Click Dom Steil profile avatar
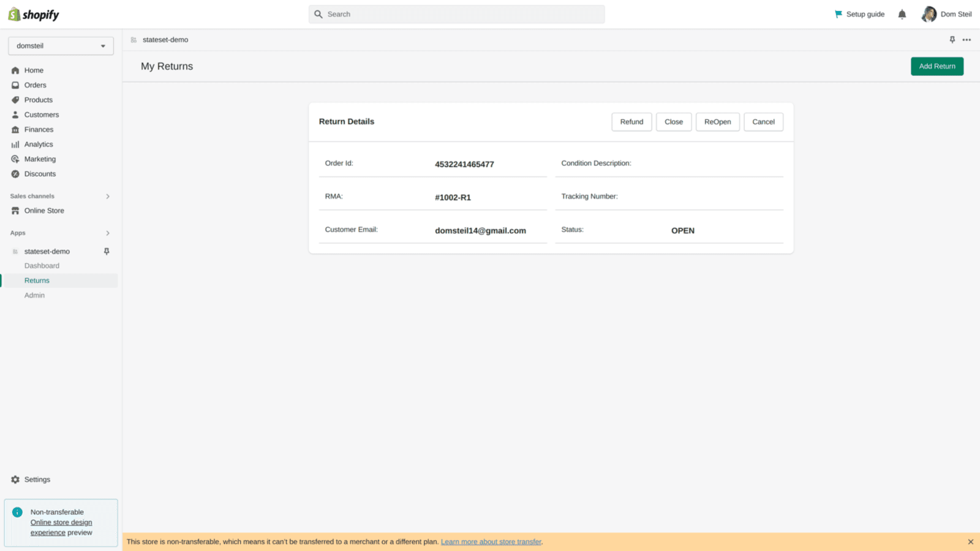Image resolution: width=980 pixels, height=551 pixels. [x=929, y=14]
